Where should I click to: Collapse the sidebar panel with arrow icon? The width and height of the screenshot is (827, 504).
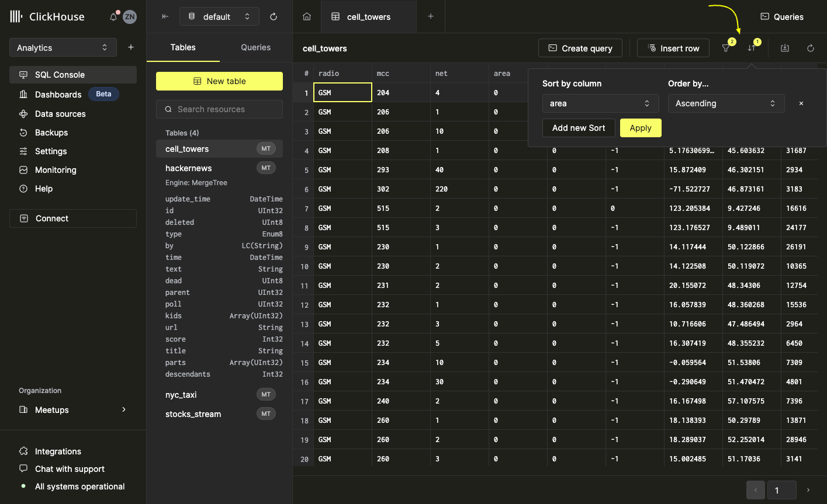165,17
